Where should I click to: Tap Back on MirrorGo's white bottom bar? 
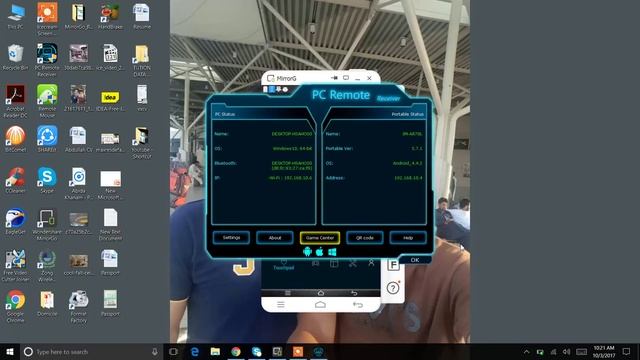click(x=358, y=304)
